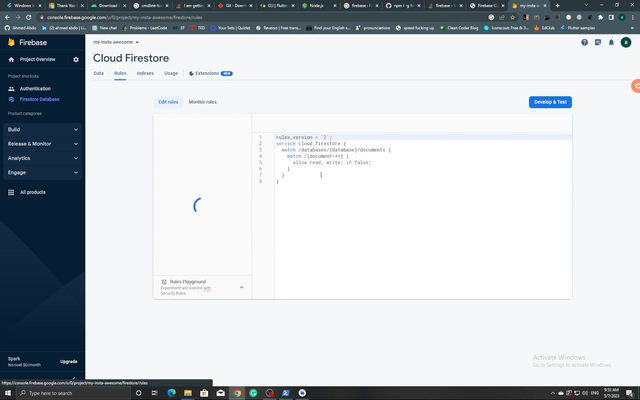Switch to the Data tab
Screen dimensions: 640x400
tap(98, 73)
